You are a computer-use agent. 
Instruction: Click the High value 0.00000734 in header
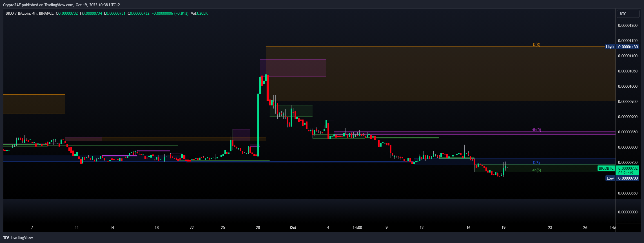point(92,13)
